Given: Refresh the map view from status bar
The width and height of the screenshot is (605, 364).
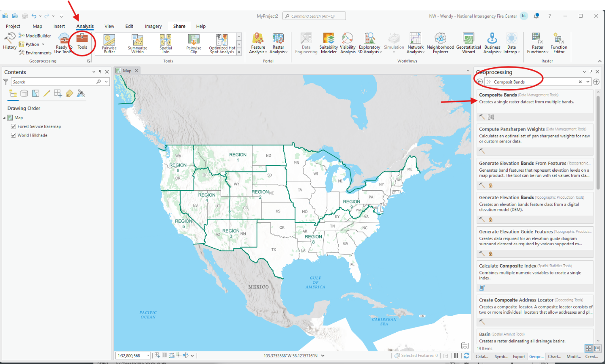Looking at the screenshot, I should [x=466, y=356].
